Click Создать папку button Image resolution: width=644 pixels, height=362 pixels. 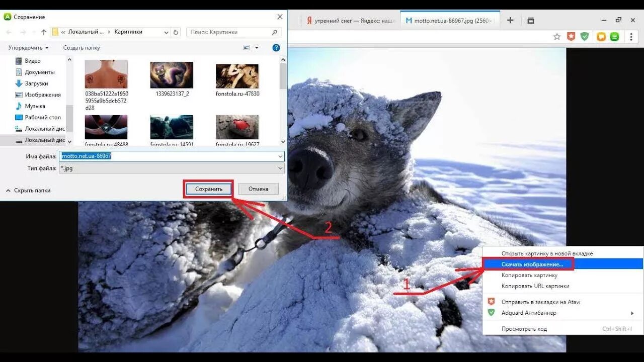tap(82, 48)
